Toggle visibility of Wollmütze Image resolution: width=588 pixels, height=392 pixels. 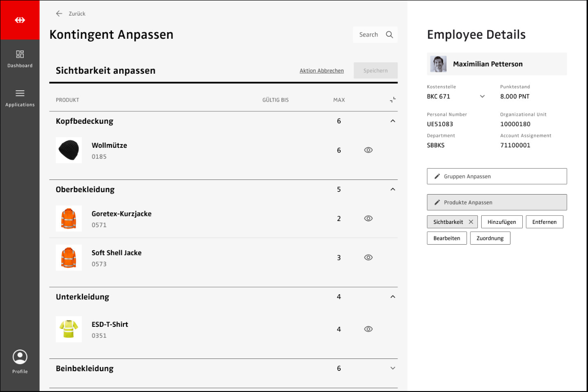coord(369,150)
